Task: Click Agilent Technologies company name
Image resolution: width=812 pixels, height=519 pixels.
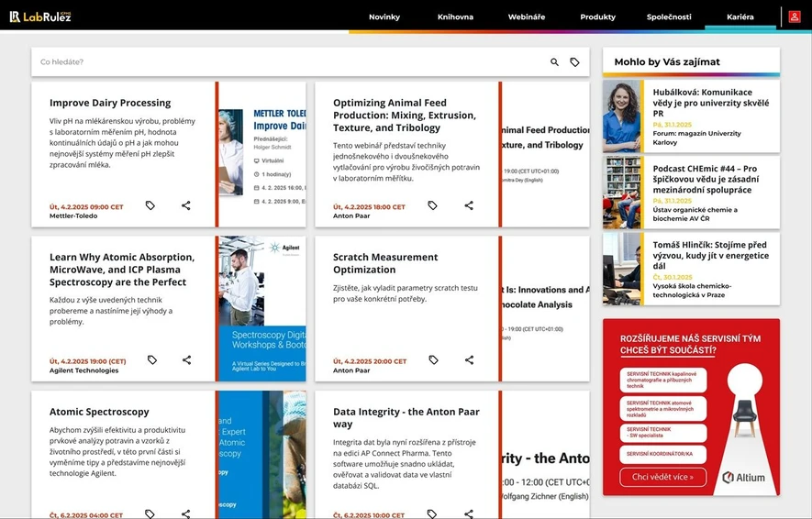Action: (x=83, y=370)
